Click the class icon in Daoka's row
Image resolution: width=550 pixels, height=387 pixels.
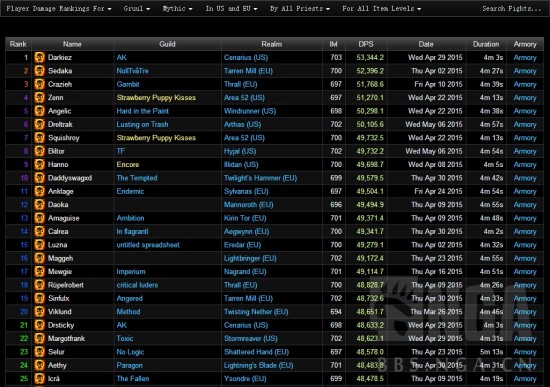39,205
